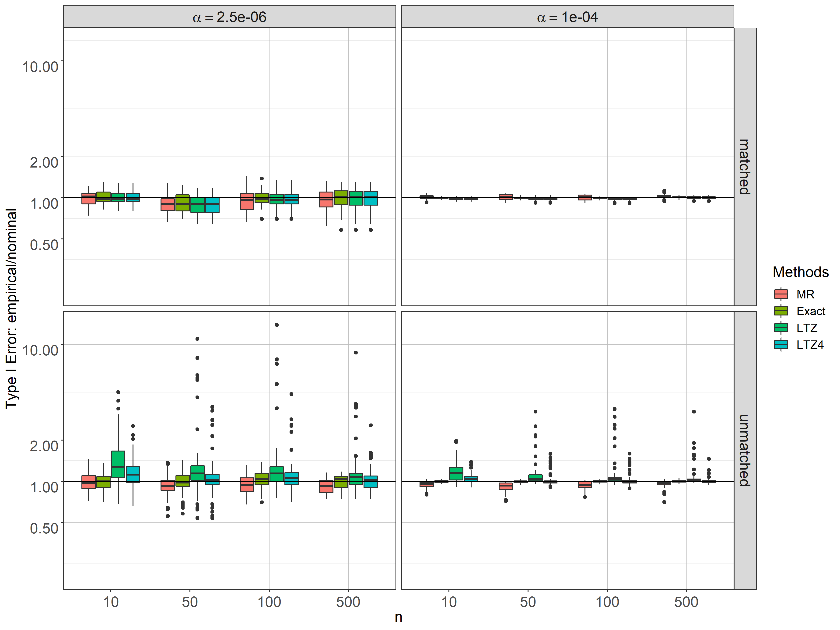Click x-tick '500' under the α = 2.5e-06 column
This screenshot has height=630, width=840.
coord(348,602)
